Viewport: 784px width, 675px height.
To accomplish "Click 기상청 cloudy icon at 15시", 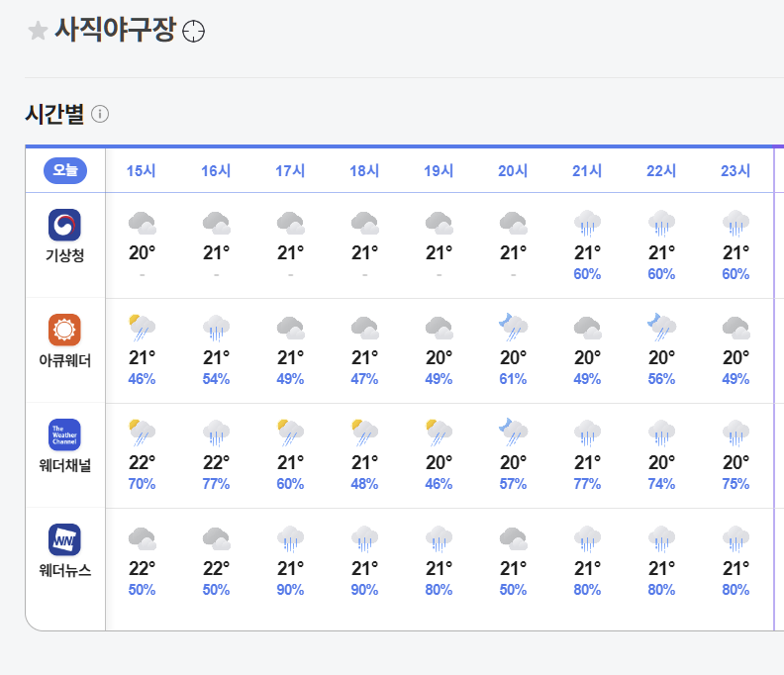I will 142,223.
